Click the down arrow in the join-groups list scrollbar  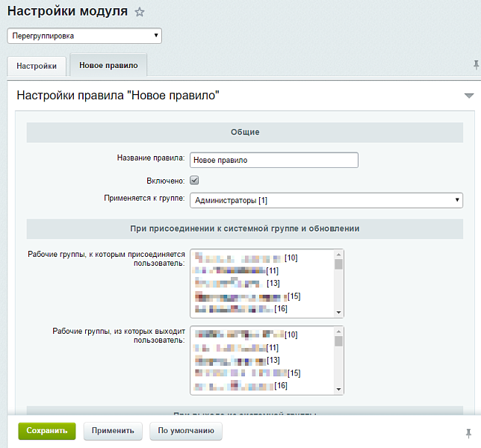[338, 313]
